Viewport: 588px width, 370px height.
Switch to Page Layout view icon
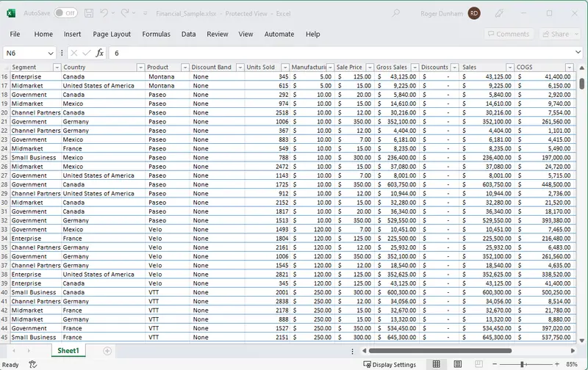(456, 364)
